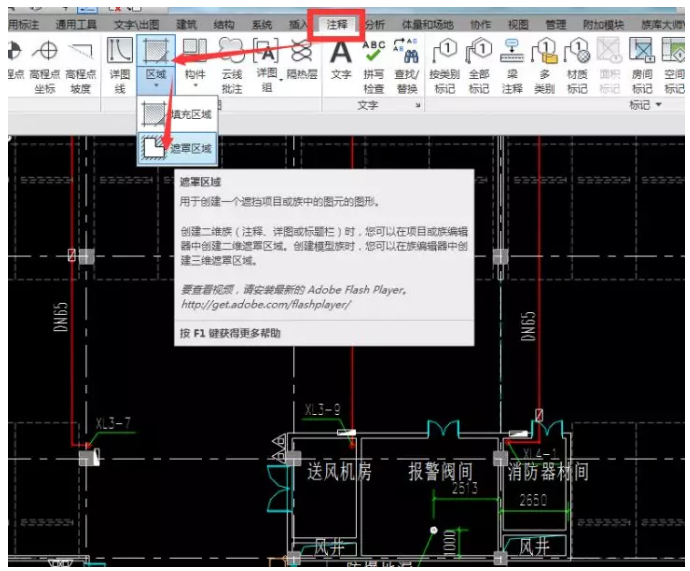Choose the 详图线 detail line tool

click(120, 66)
